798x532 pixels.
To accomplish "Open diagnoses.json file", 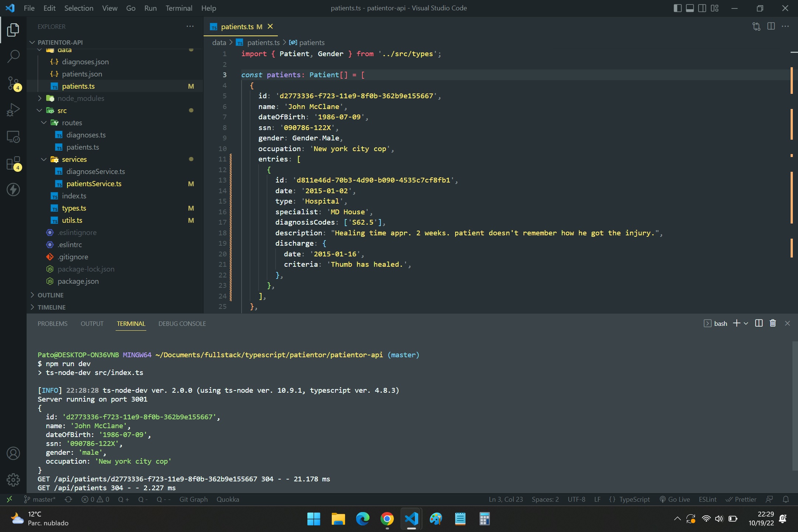I will (x=85, y=62).
